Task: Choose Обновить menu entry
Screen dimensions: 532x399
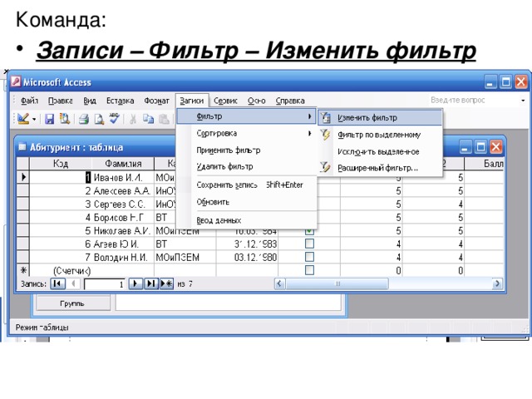Action: tap(247, 202)
